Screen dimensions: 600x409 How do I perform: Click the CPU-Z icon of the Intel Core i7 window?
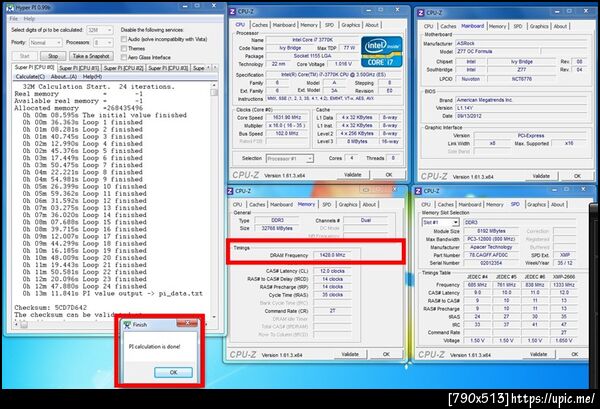pyautogui.click(x=232, y=11)
